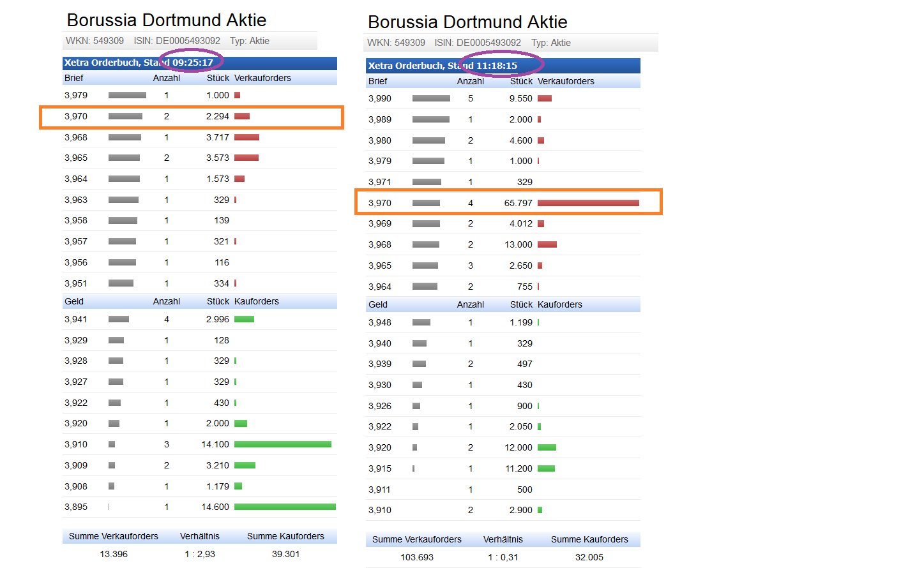Click the Stück value 3.210

point(218,465)
